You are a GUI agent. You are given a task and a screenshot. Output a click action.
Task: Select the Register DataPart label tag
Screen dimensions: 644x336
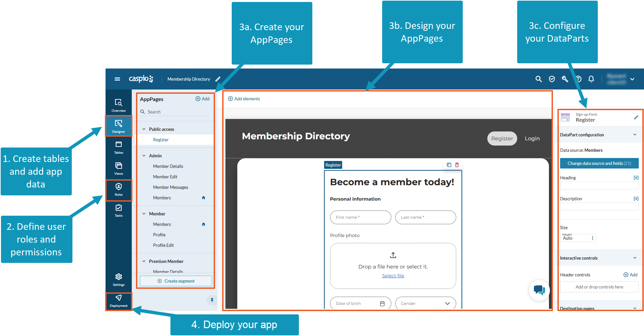(x=333, y=165)
